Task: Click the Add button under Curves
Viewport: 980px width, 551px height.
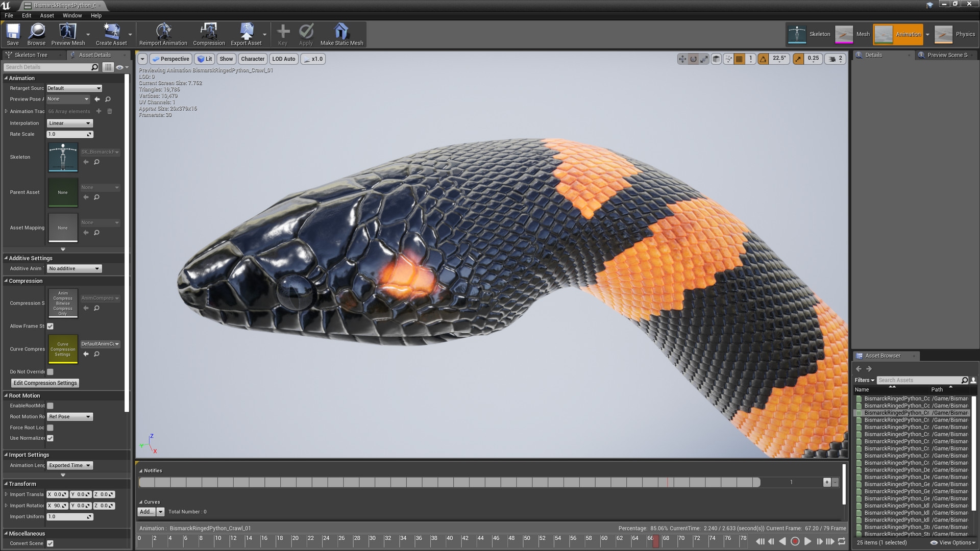Action: tap(146, 511)
